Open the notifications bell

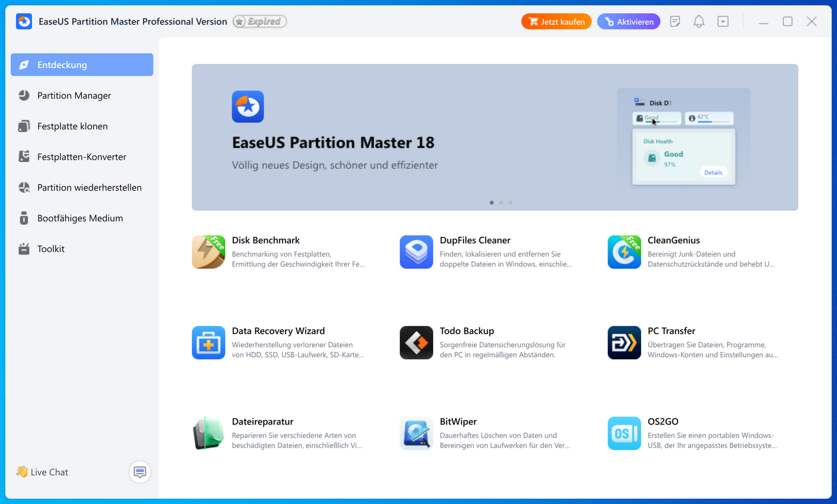pos(699,21)
